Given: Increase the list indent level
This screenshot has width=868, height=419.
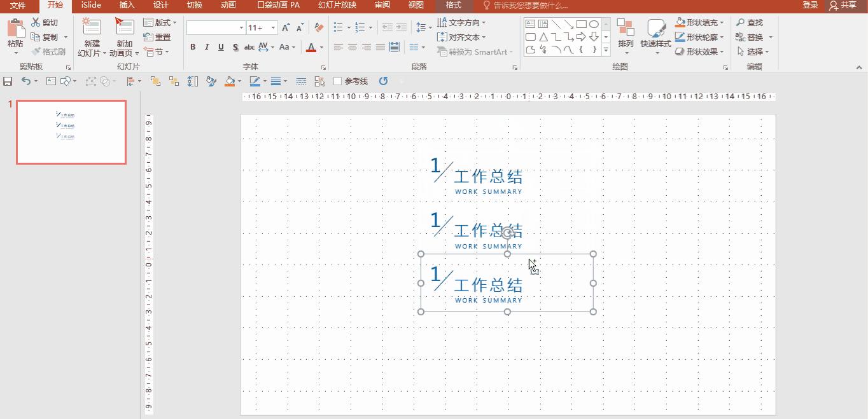Looking at the screenshot, I should tap(401, 27).
